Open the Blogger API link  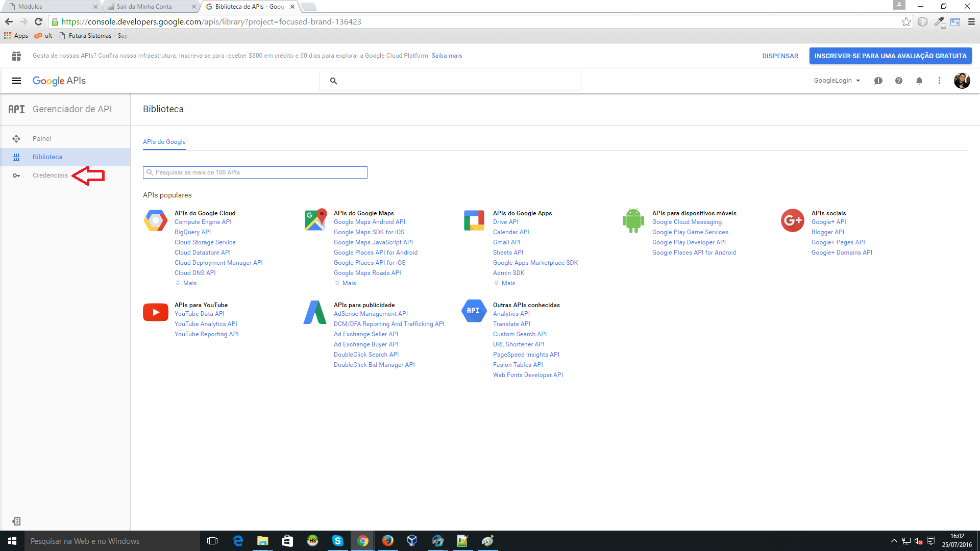click(828, 232)
